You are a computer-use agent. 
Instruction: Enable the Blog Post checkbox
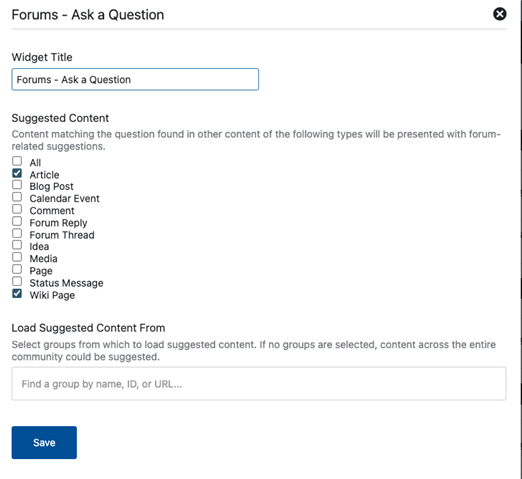coord(17,185)
